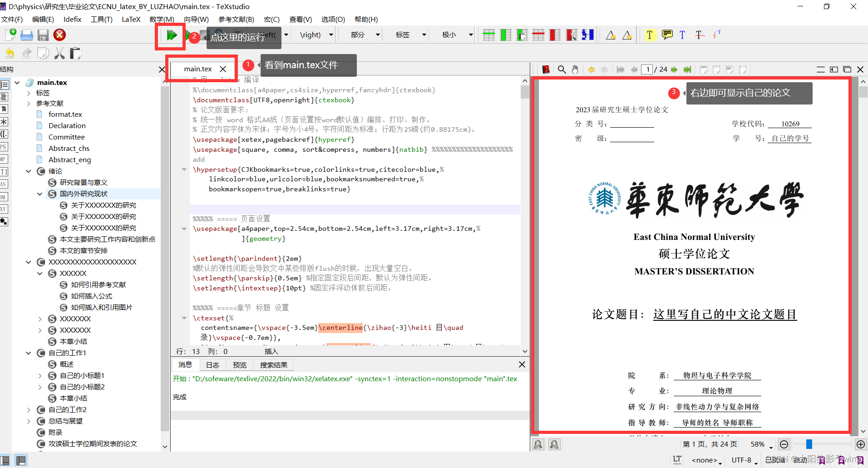
Task: Open the 标签 reference dropdown
Action: [424, 35]
